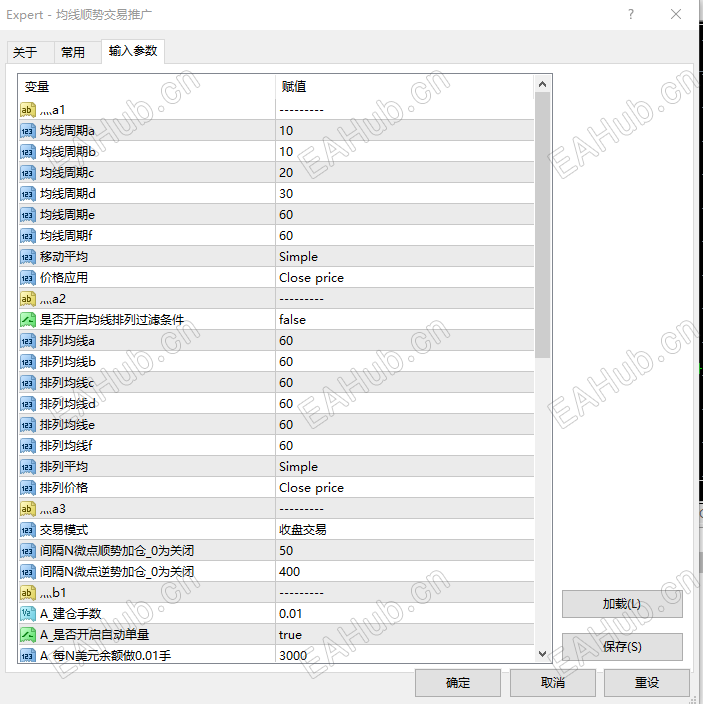Switch to the 关于 tab
The image size is (703, 704).
[x=30, y=52]
